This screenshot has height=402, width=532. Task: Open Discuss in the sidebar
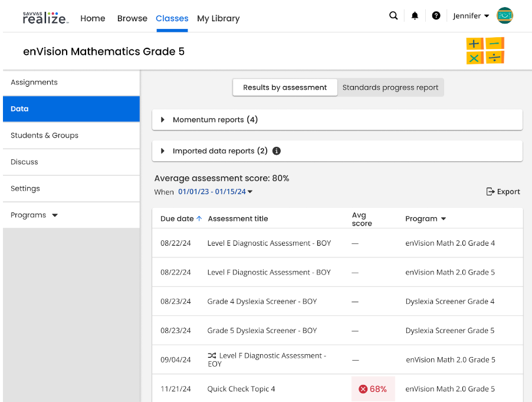click(x=71, y=162)
